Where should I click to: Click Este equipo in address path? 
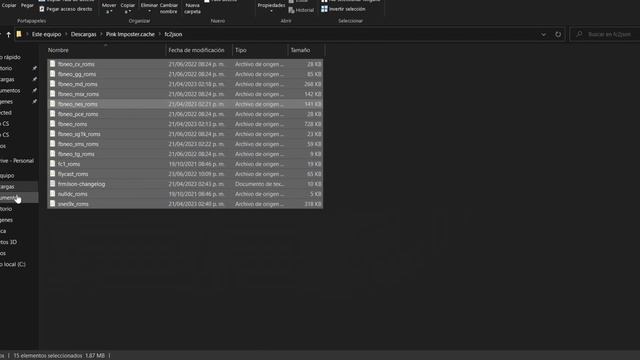tap(47, 34)
